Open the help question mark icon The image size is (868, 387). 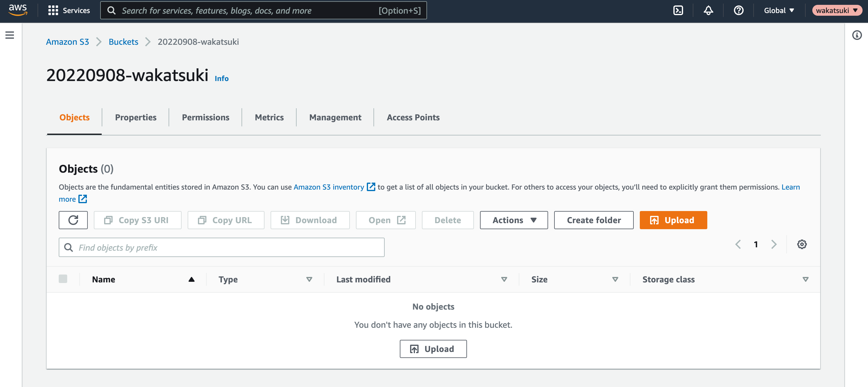pyautogui.click(x=738, y=11)
